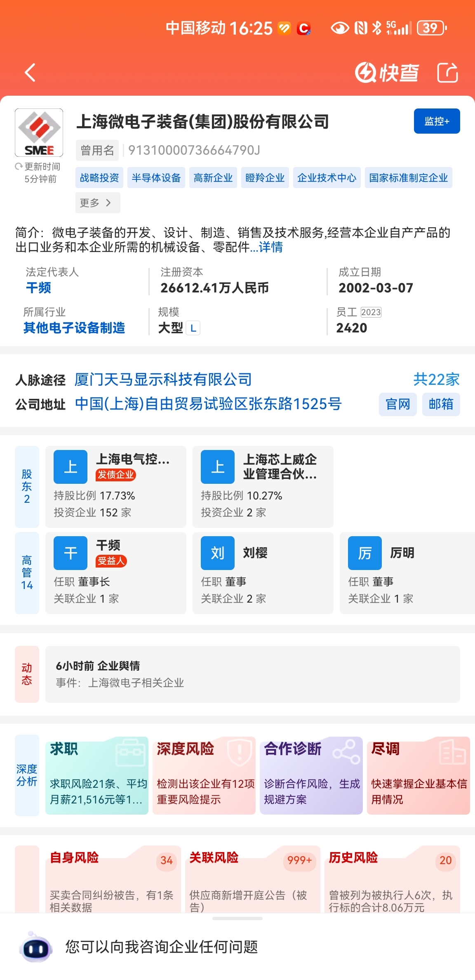Tap the 受益人 badge
The width and height of the screenshot is (475, 980).
click(x=111, y=561)
